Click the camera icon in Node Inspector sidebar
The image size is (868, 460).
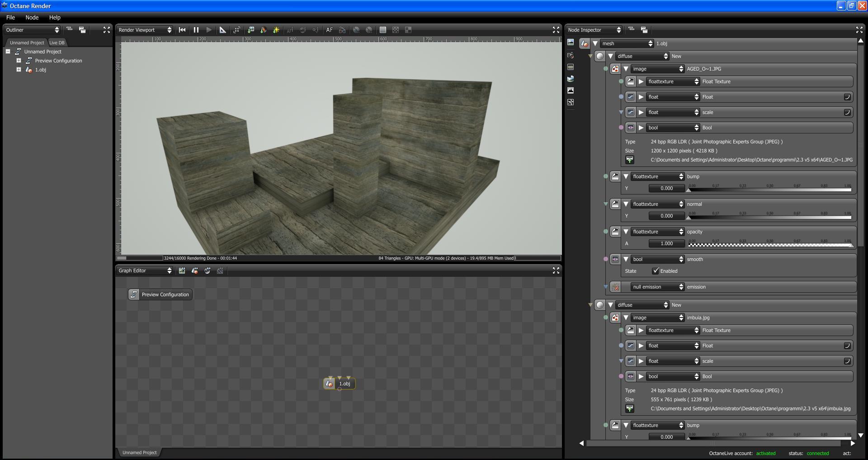coord(571,55)
